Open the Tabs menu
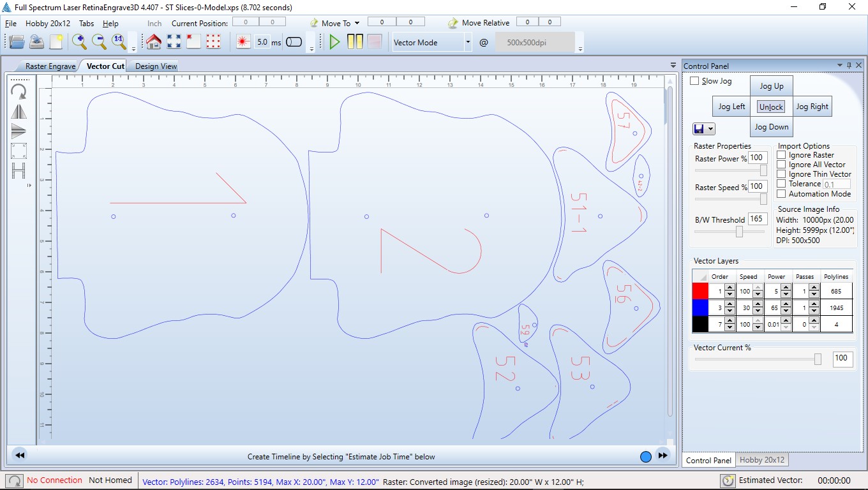The width and height of the screenshot is (868, 490). coord(86,23)
